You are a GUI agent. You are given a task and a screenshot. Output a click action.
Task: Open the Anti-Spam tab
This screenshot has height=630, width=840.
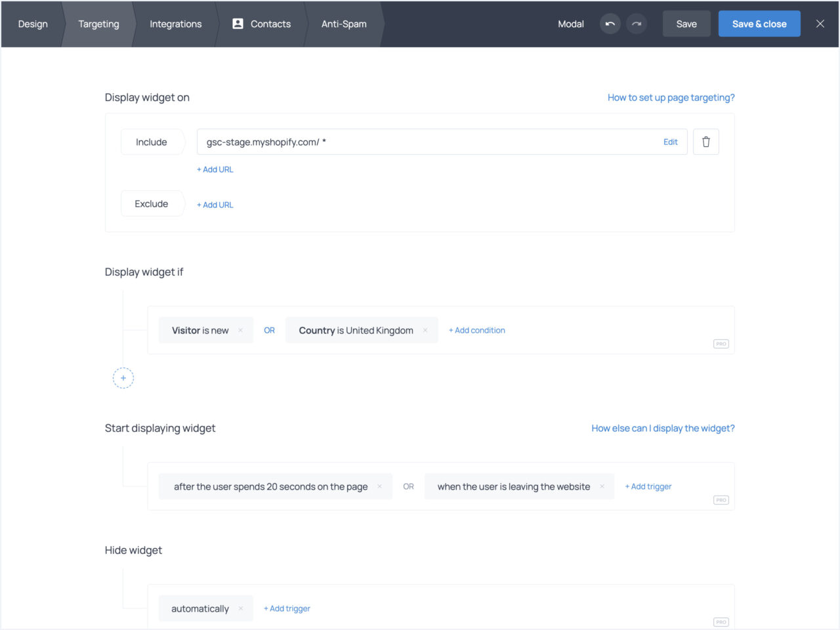tap(344, 24)
